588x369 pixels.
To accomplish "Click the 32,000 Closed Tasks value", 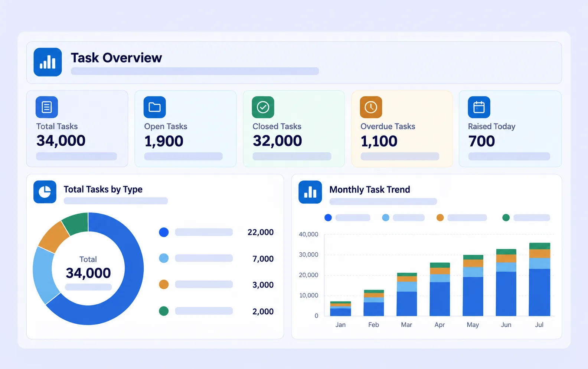I will 277,141.
